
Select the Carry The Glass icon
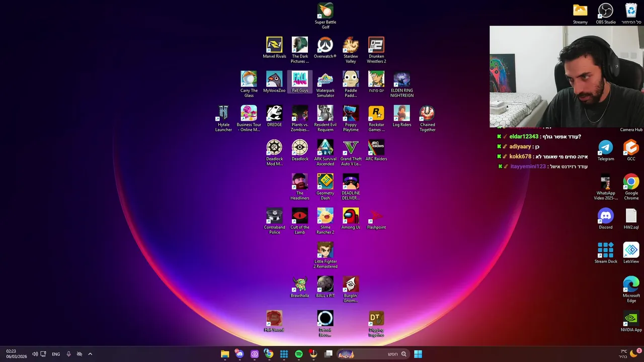[x=249, y=84]
